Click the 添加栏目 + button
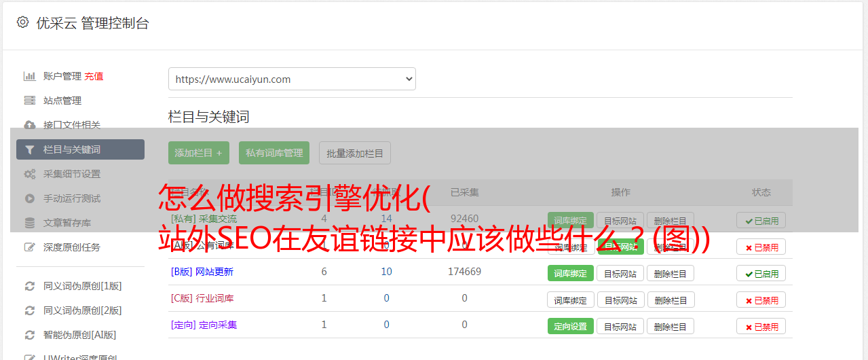 pos(199,153)
